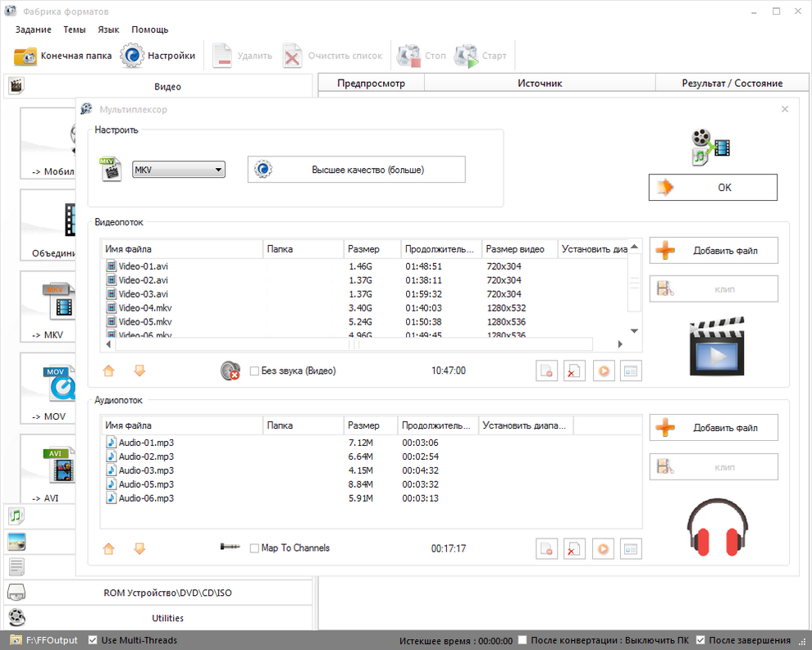This screenshot has width=812, height=650.
Task: Open the MKV output format dropdown
Action: point(178,170)
